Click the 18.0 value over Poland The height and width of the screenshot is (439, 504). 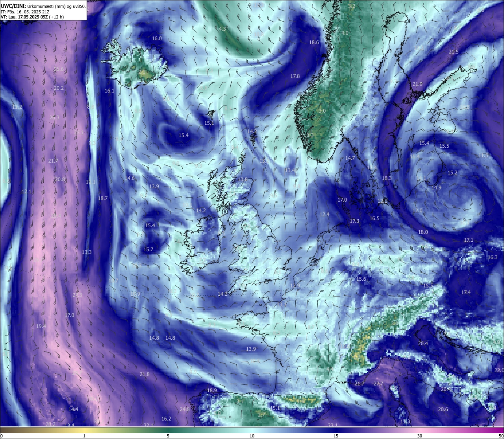[423, 232]
